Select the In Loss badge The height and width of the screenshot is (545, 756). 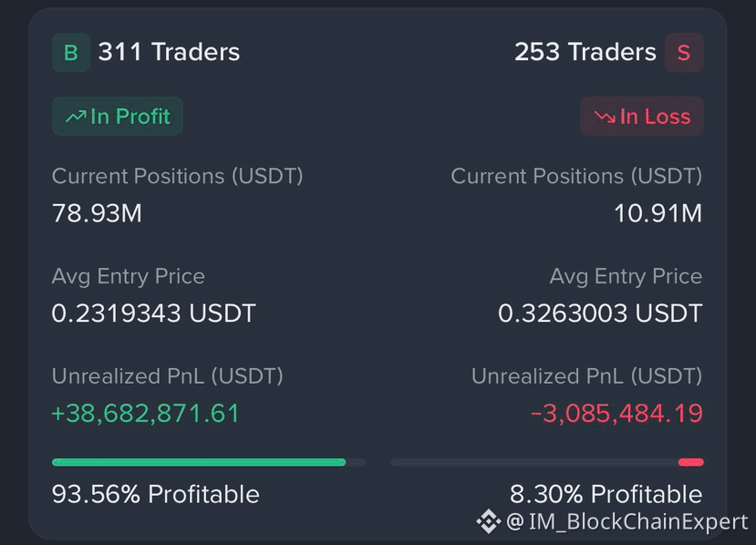coord(642,116)
